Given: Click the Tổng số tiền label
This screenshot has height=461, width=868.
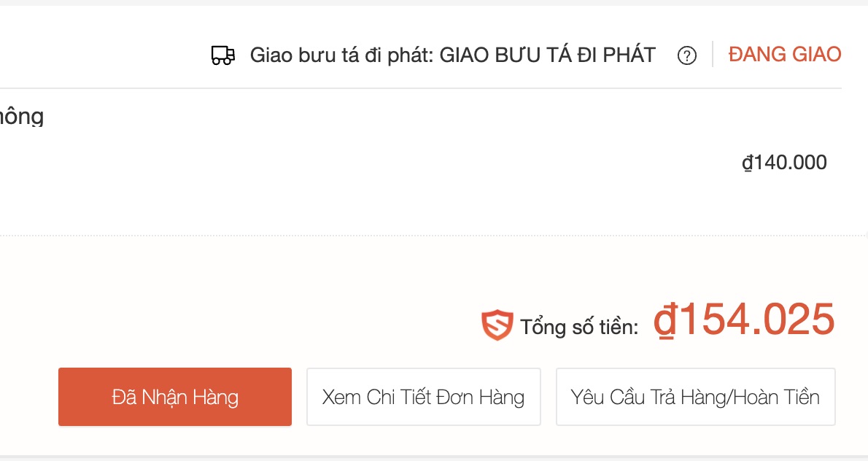Looking at the screenshot, I should [x=579, y=327].
